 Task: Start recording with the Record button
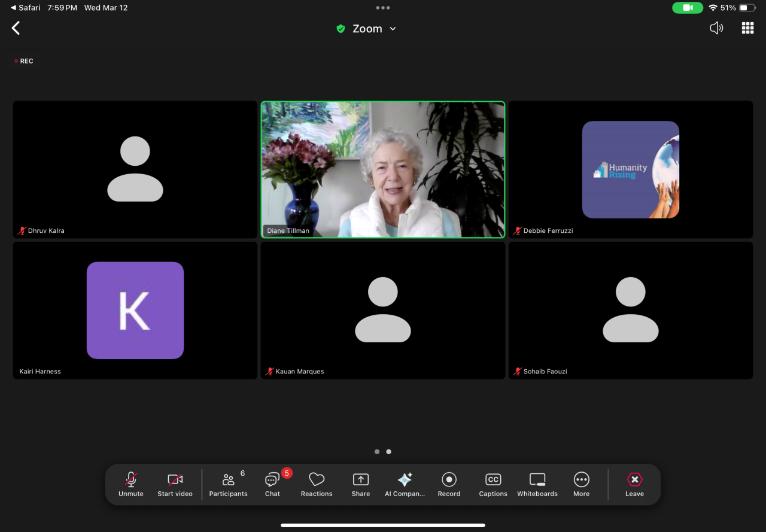[449, 484]
